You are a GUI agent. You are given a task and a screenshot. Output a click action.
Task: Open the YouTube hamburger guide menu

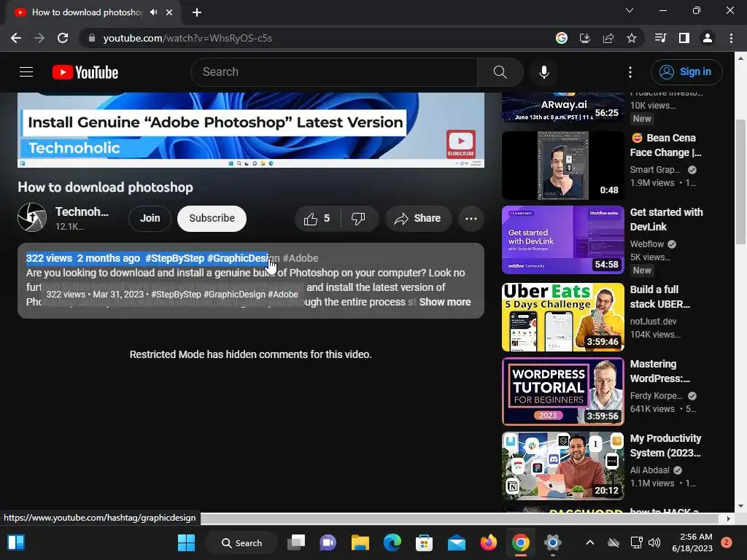(26, 72)
